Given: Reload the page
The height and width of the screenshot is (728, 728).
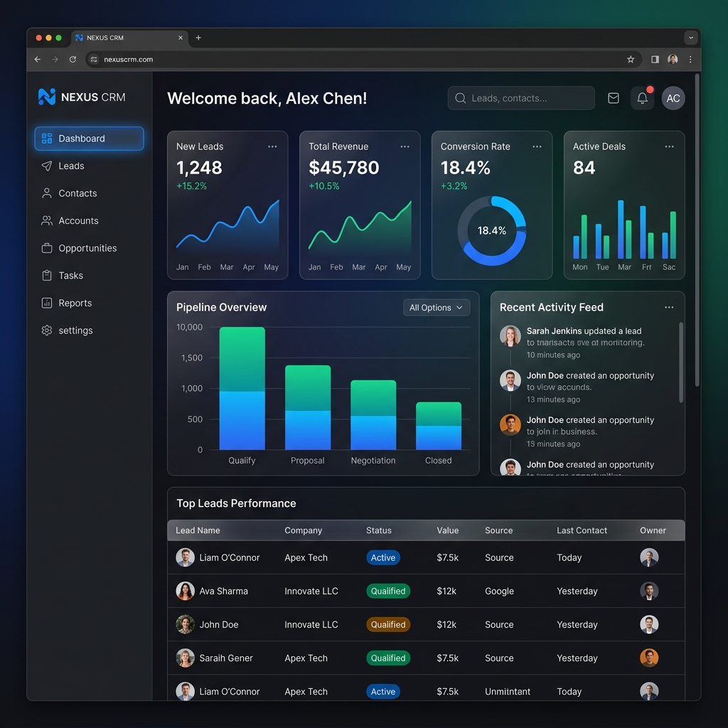Looking at the screenshot, I should (73, 60).
